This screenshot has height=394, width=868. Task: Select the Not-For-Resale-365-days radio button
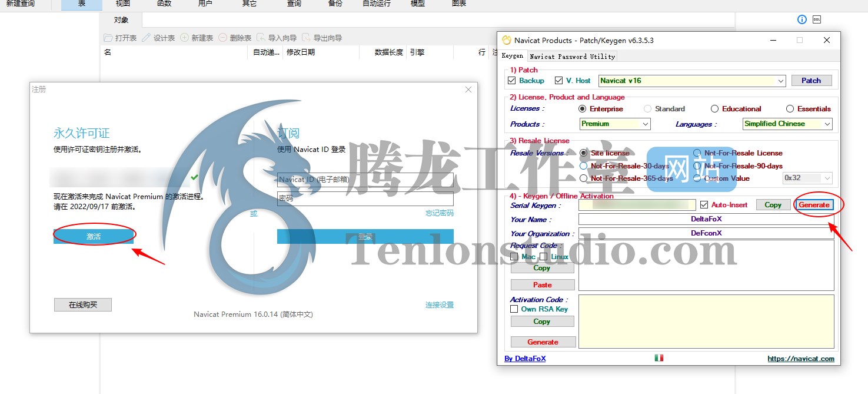584,178
